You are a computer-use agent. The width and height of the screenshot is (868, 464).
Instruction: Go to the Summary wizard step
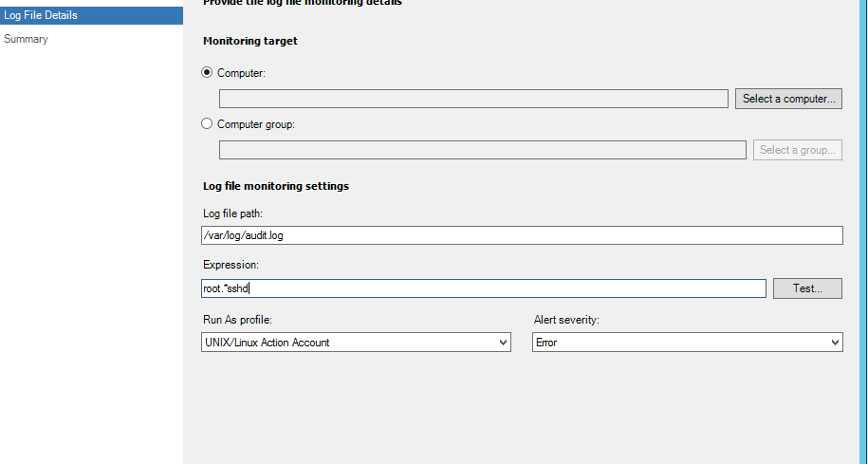pyautogui.click(x=26, y=39)
